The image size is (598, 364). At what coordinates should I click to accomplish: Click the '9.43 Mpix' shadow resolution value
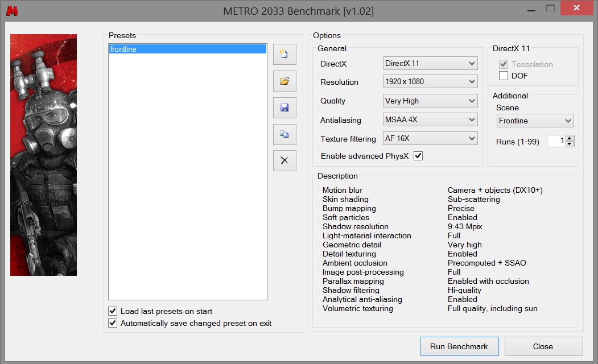[465, 226]
